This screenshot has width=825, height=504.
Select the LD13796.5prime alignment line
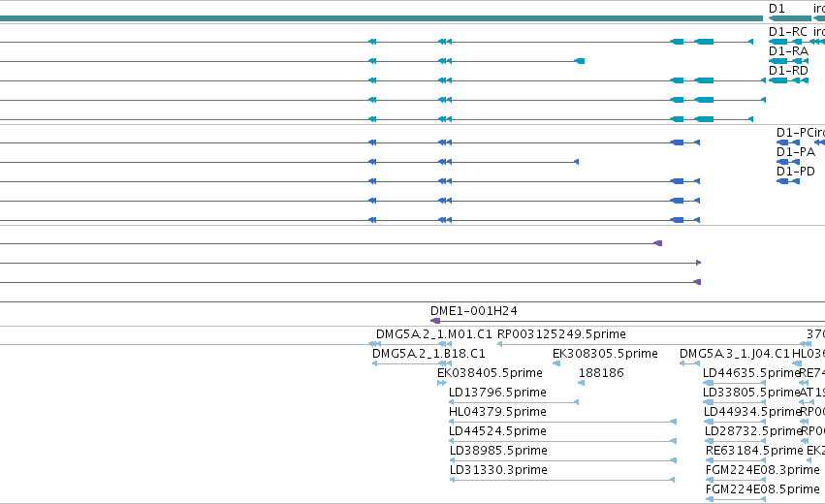pyautogui.click(x=514, y=402)
